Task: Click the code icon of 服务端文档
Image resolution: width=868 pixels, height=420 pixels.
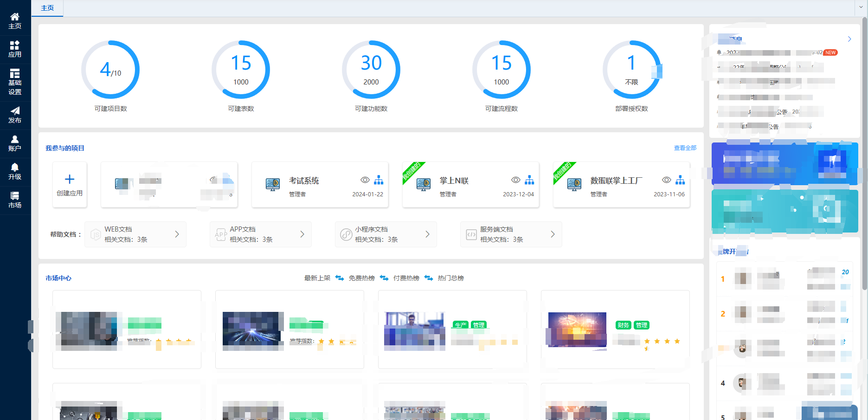Action: [471, 234]
